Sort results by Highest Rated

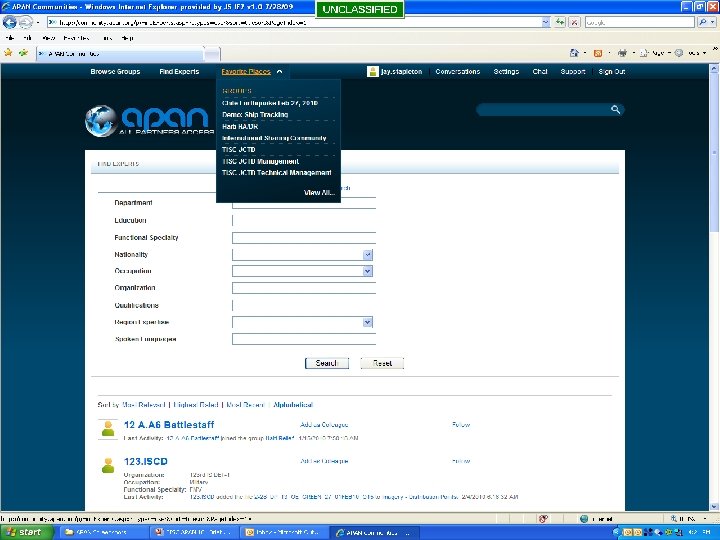tap(196, 405)
